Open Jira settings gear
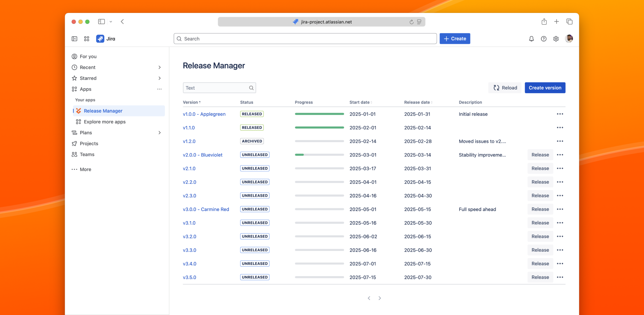Screen dimensions: 644x315 click(556, 38)
